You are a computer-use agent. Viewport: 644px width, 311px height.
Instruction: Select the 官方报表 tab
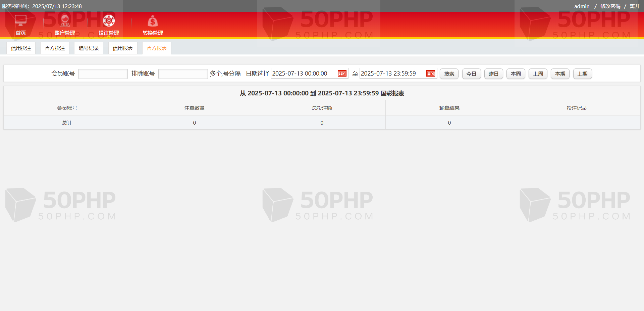point(157,48)
